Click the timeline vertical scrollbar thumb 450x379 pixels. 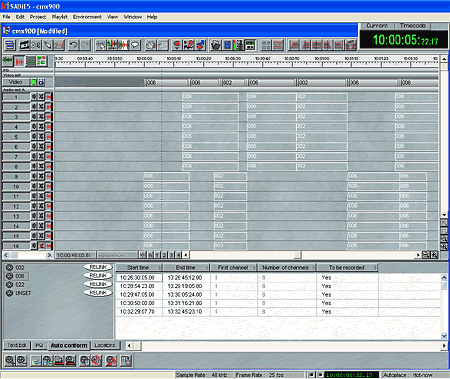444,67
